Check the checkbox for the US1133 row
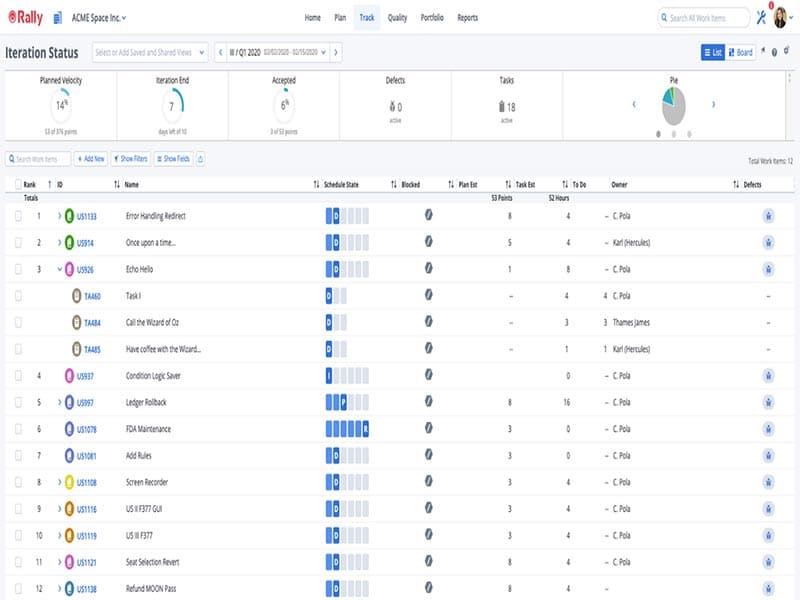The height and width of the screenshot is (600, 800). (x=17, y=216)
